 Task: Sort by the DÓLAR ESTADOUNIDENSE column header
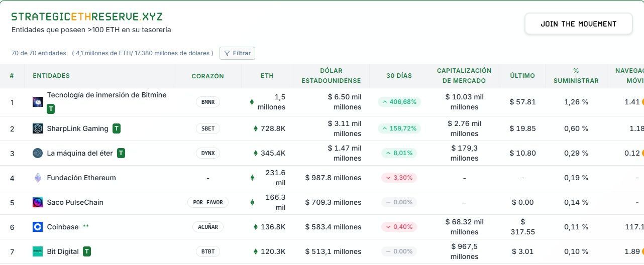331,76
